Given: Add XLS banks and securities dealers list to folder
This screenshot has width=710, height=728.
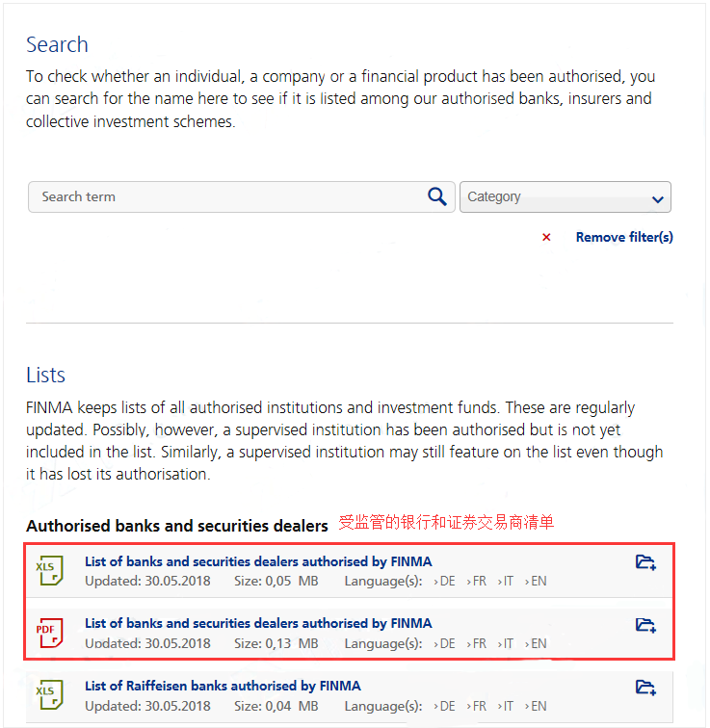Looking at the screenshot, I should (645, 562).
